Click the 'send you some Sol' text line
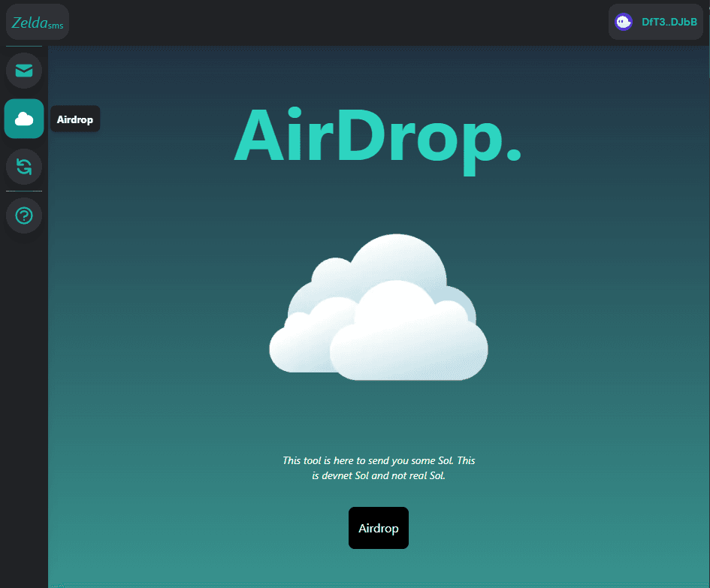 click(x=379, y=460)
